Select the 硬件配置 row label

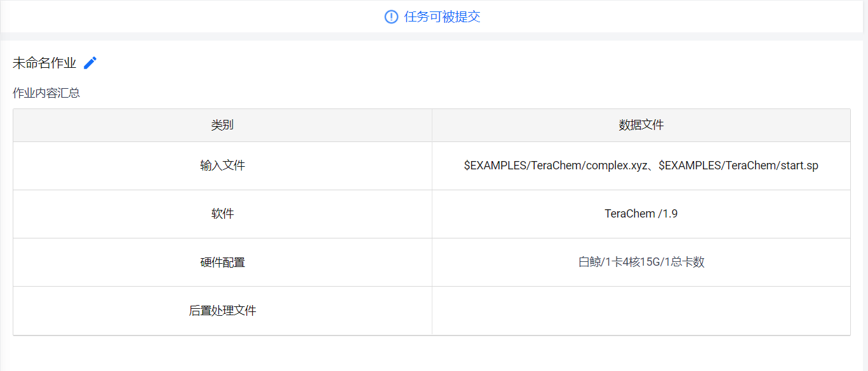point(222,262)
